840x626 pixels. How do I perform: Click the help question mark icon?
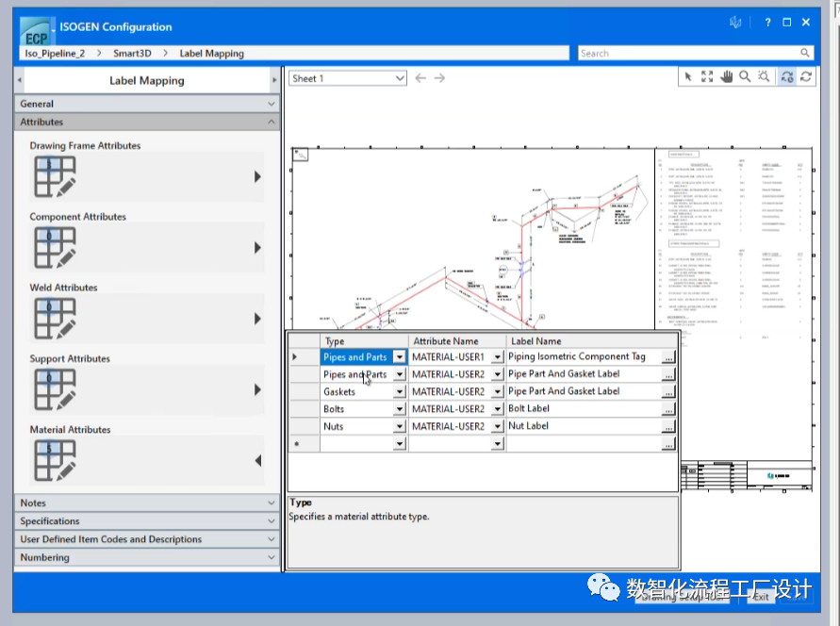pyautogui.click(x=767, y=22)
